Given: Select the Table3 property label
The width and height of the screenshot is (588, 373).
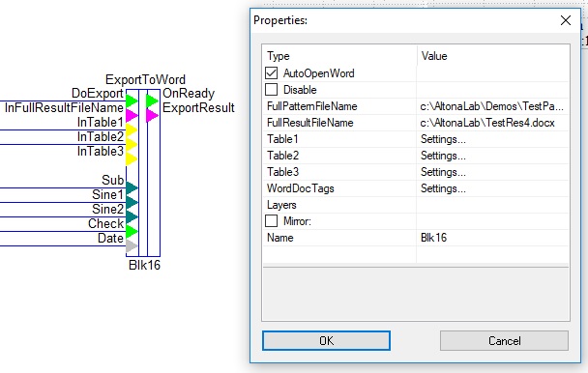Looking at the screenshot, I should (x=282, y=172).
